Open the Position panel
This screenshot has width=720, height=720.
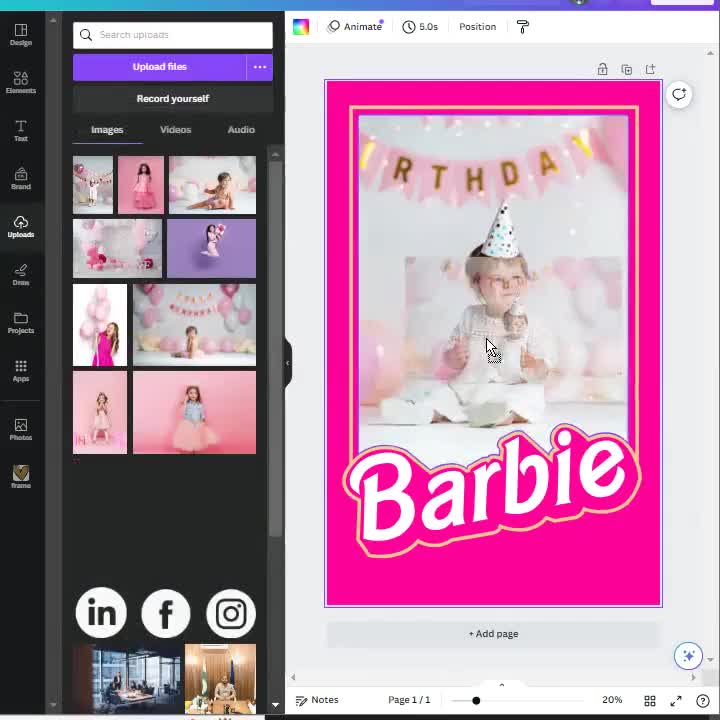pos(478,27)
